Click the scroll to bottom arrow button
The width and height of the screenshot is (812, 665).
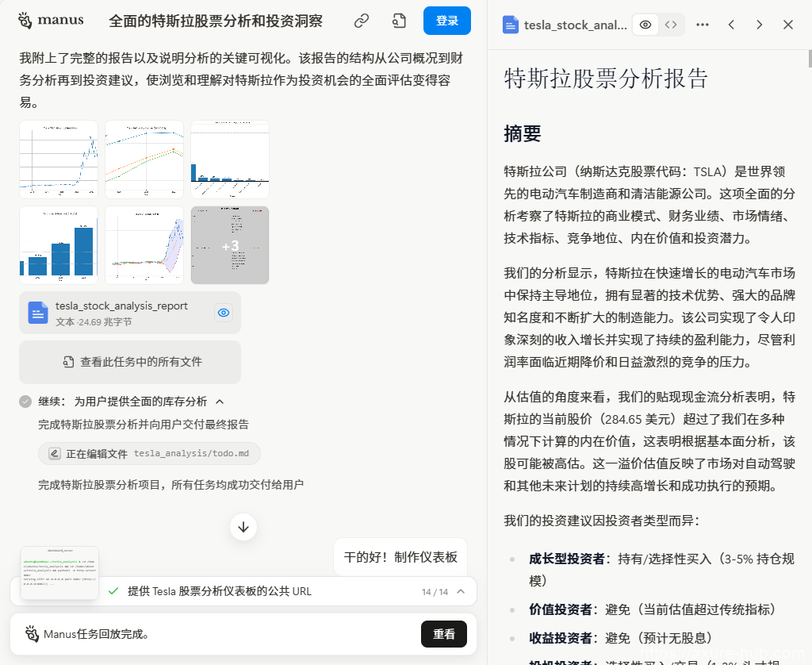[x=243, y=527]
